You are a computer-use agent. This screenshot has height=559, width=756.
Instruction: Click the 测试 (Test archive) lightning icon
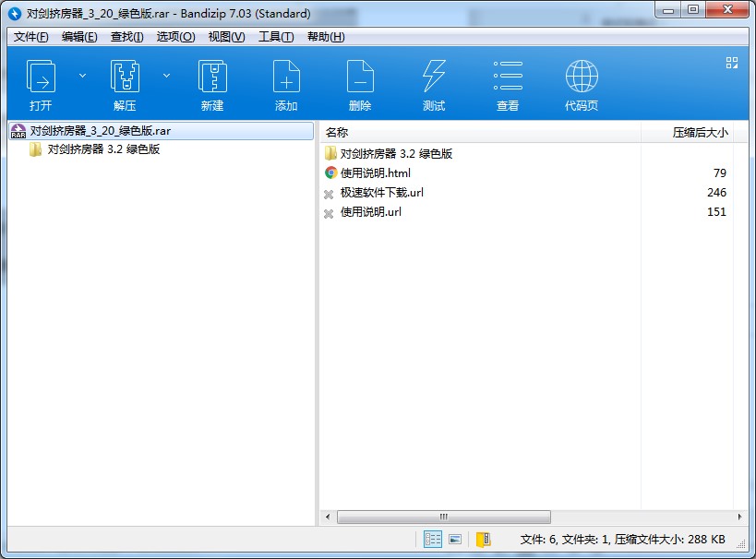point(434,77)
